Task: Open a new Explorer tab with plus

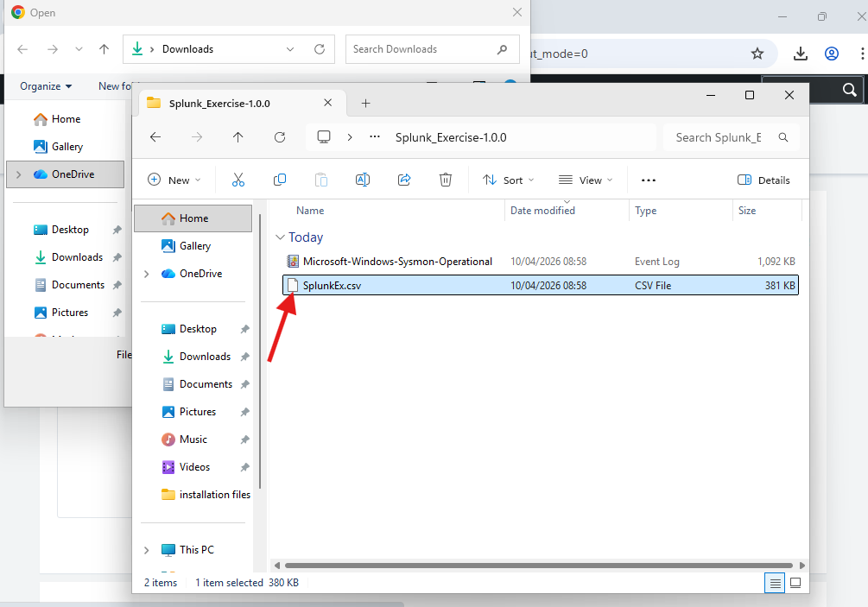Action: 365,103
